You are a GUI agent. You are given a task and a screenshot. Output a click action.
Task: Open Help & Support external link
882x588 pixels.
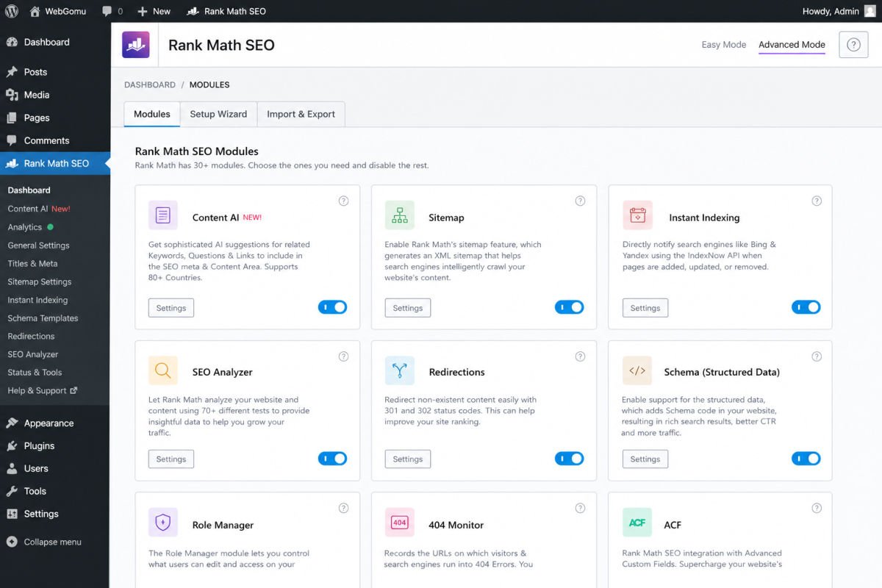pyautogui.click(x=43, y=390)
